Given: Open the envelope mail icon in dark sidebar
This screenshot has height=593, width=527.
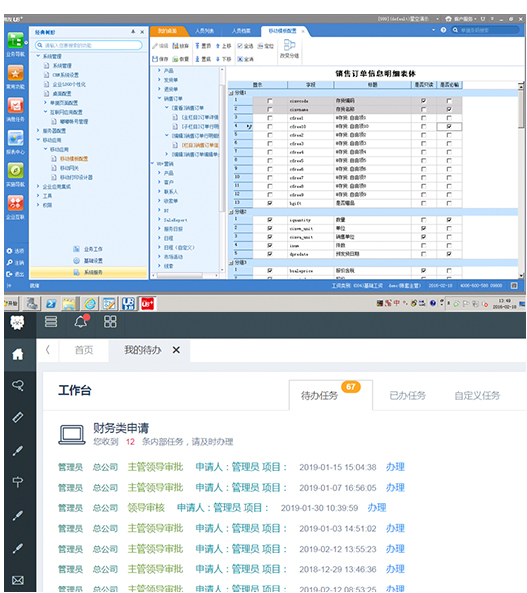Looking at the screenshot, I should [x=17, y=580].
